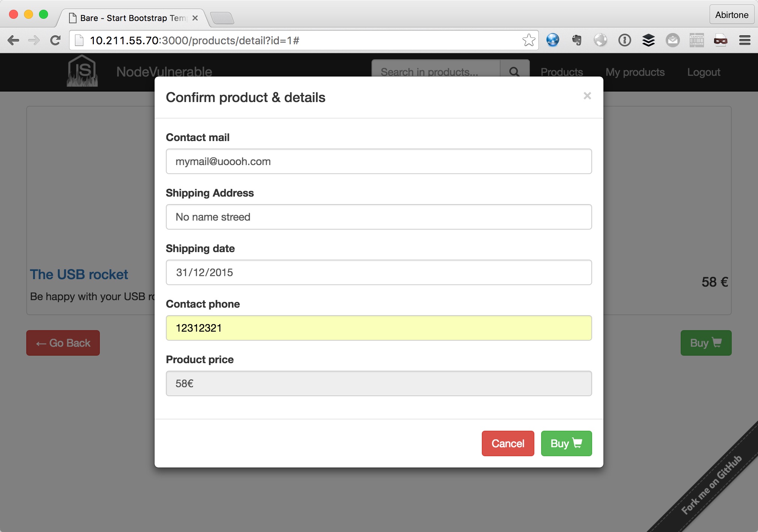This screenshot has height=532, width=758.
Task: Open the Evernote Web Clipper extension
Action: coord(577,40)
